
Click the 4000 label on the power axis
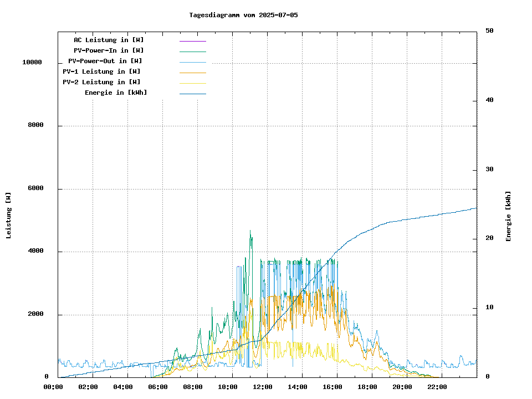35,252
